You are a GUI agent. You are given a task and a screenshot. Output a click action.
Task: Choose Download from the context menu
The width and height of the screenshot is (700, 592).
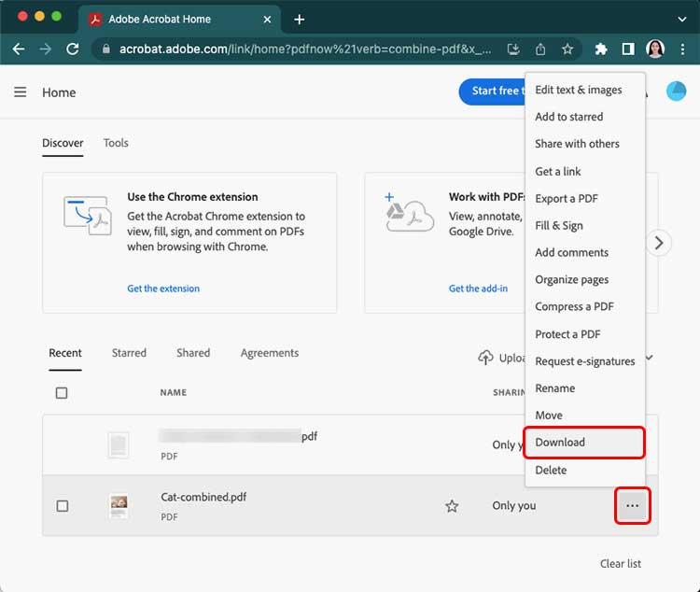point(584,443)
